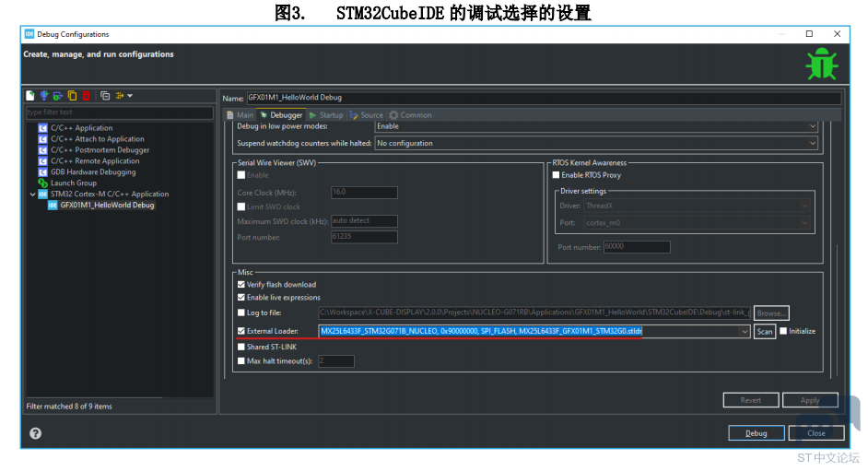
Task: Duplicate the selected launch configuration
Action: [x=72, y=96]
